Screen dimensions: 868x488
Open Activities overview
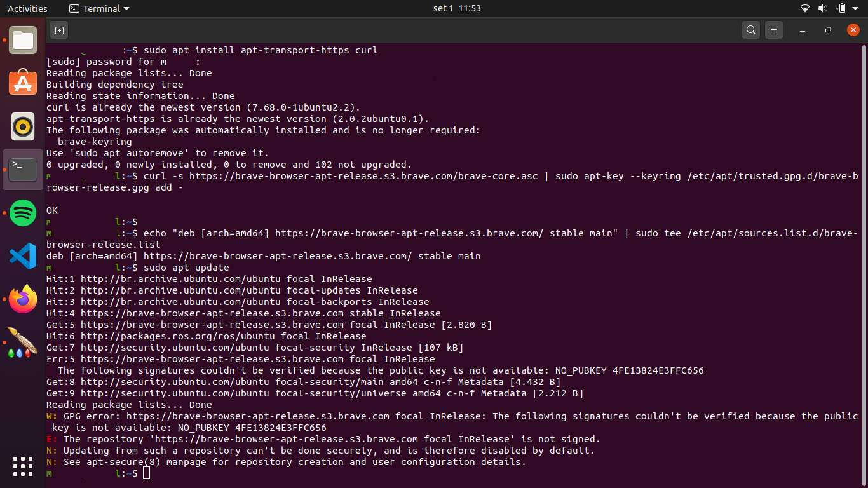pyautogui.click(x=27, y=8)
